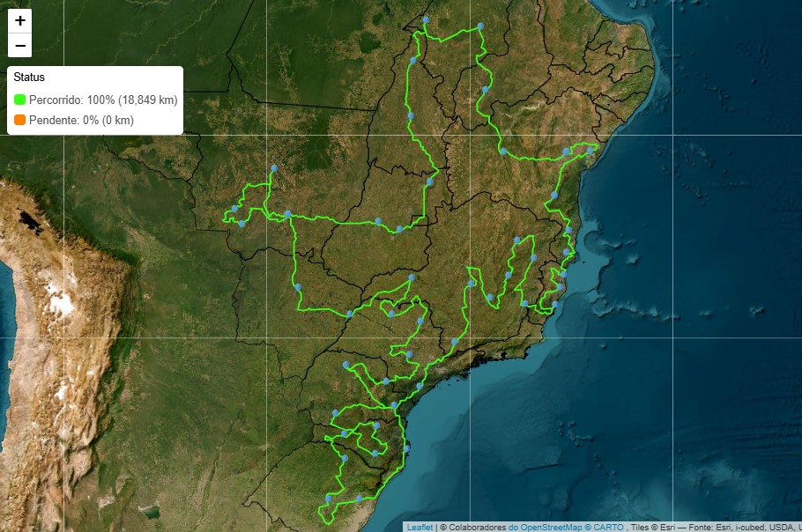Viewport: 802px width, 532px height.
Task: Click the orange Pendente color swatch
Action: tap(20, 120)
